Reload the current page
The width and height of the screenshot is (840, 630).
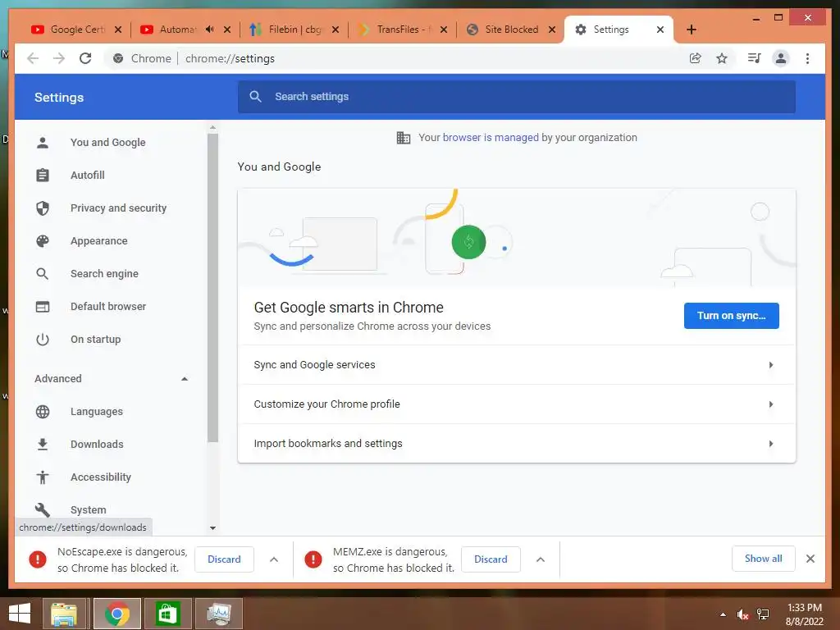pyautogui.click(x=85, y=58)
